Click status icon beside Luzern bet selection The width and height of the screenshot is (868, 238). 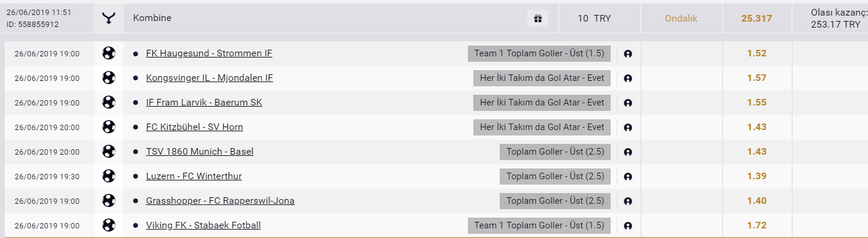(628, 177)
